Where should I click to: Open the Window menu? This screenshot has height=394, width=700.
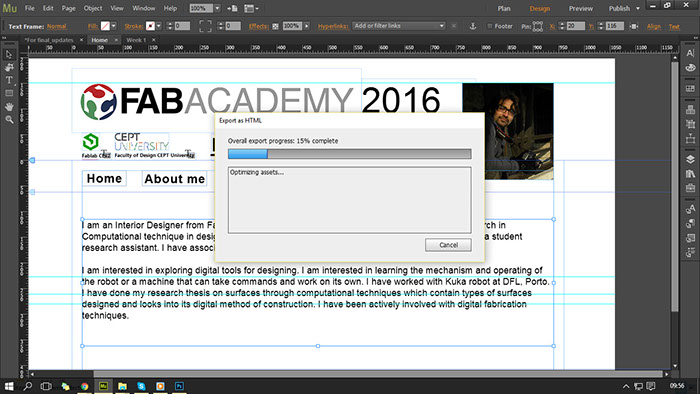143,8
